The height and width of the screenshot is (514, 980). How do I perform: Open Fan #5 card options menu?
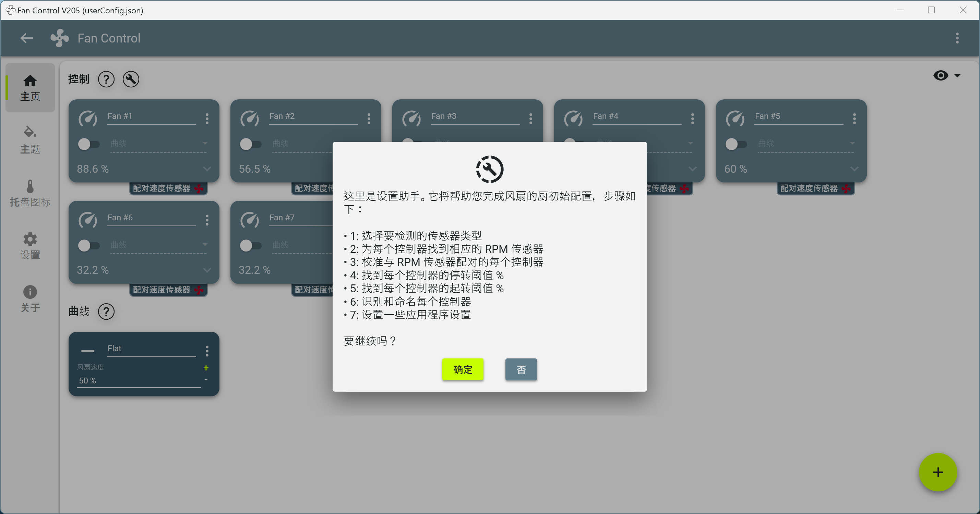click(854, 119)
